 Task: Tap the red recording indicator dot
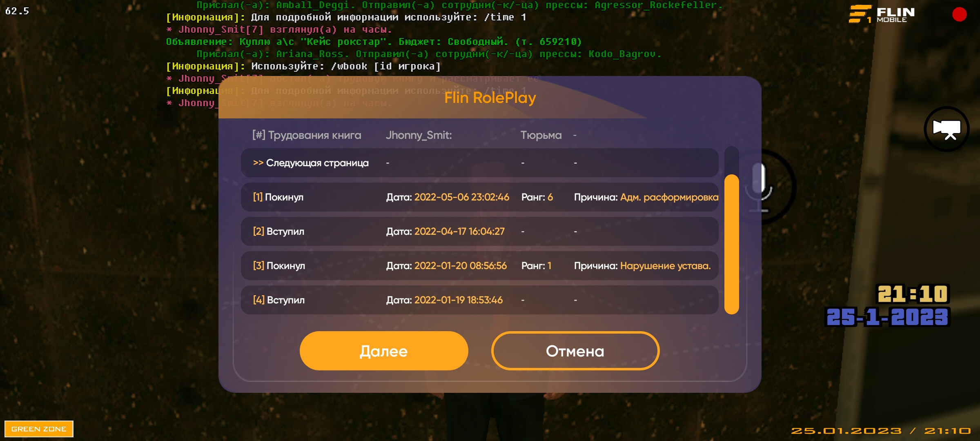pyautogui.click(x=959, y=14)
